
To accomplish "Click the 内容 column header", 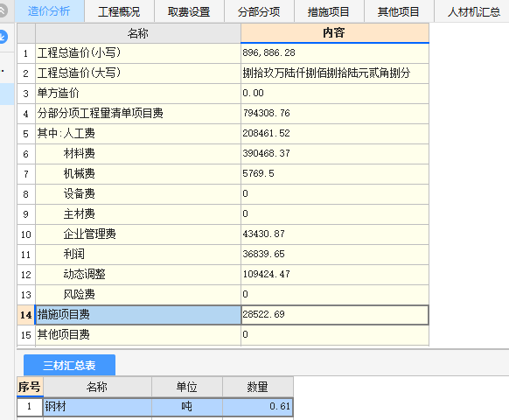I will [x=335, y=32].
